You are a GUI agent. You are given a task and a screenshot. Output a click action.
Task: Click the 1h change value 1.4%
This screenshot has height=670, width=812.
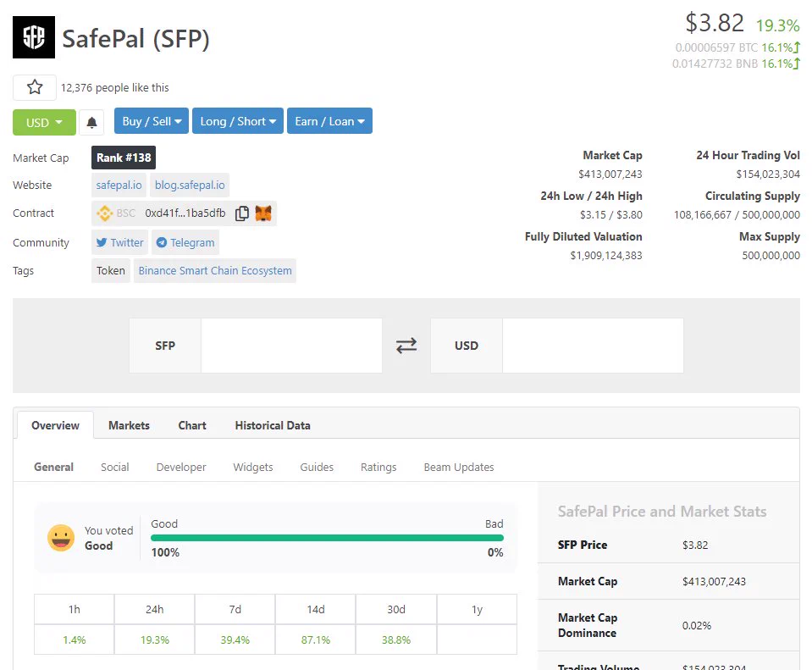tap(74, 640)
